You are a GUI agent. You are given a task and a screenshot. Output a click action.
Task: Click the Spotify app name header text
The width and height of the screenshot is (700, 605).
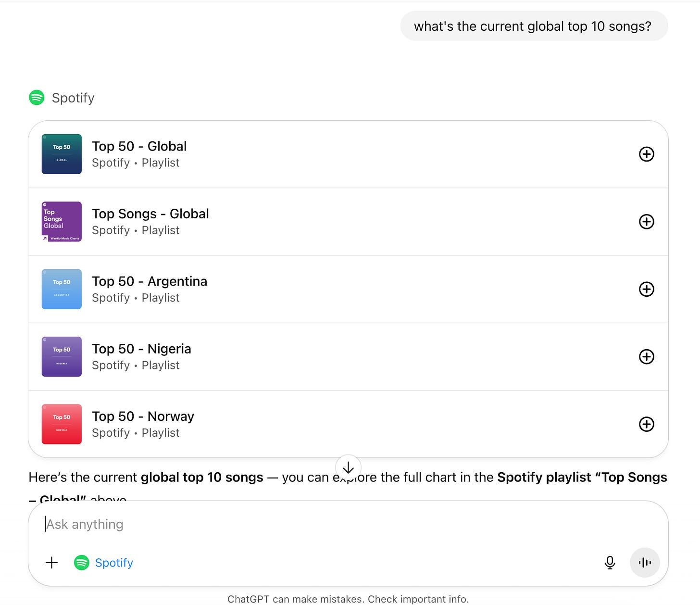coord(73,98)
